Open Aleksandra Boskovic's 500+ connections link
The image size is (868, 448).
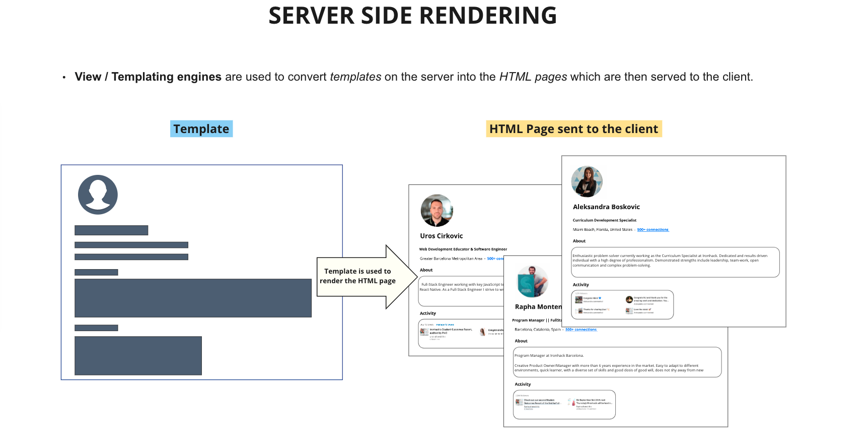(x=653, y=230)
